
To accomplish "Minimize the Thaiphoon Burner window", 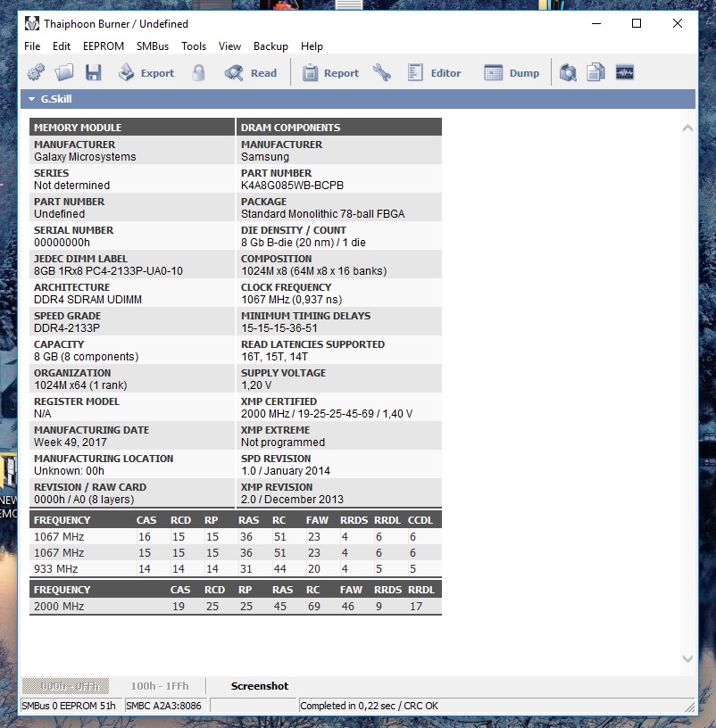I will pyautogui.click(x=596, y=23).
